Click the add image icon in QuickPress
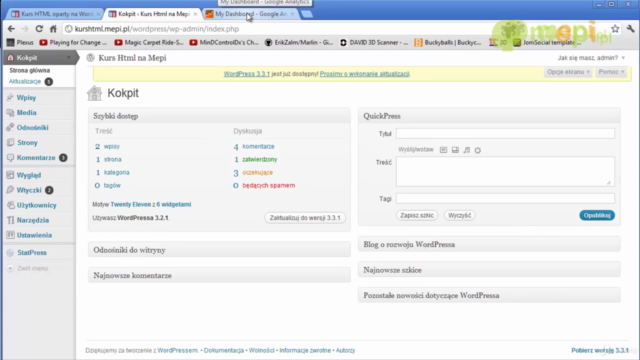This screenshot has width=640, height=360. pos(443,150)
